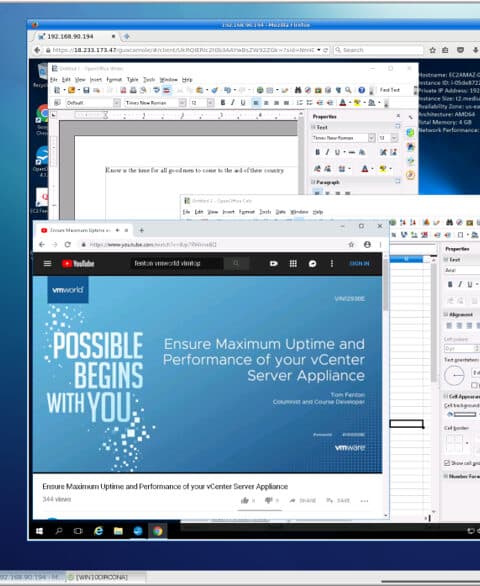480x586 pixels.
Task: Click the Firefox bookmark star icon
Action: click(433, 50)
